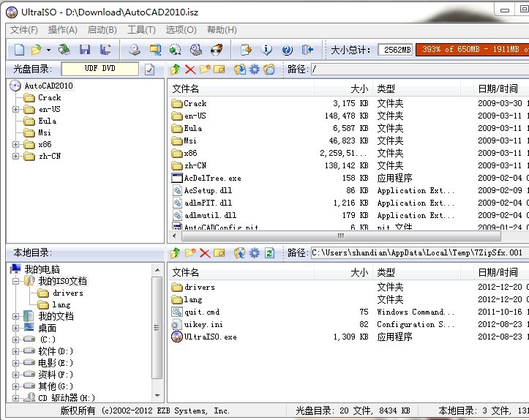Click the local path input field

419,252
